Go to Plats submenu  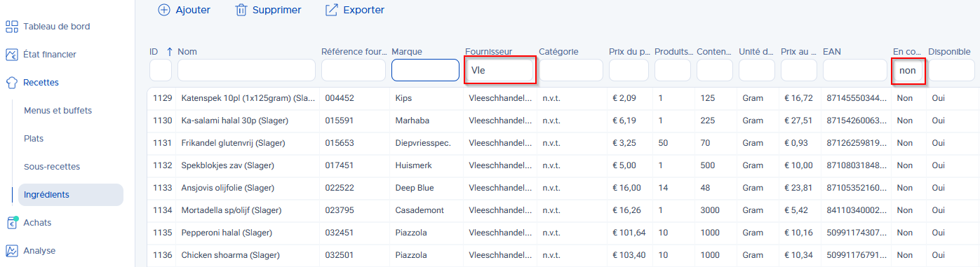point(34,139)
